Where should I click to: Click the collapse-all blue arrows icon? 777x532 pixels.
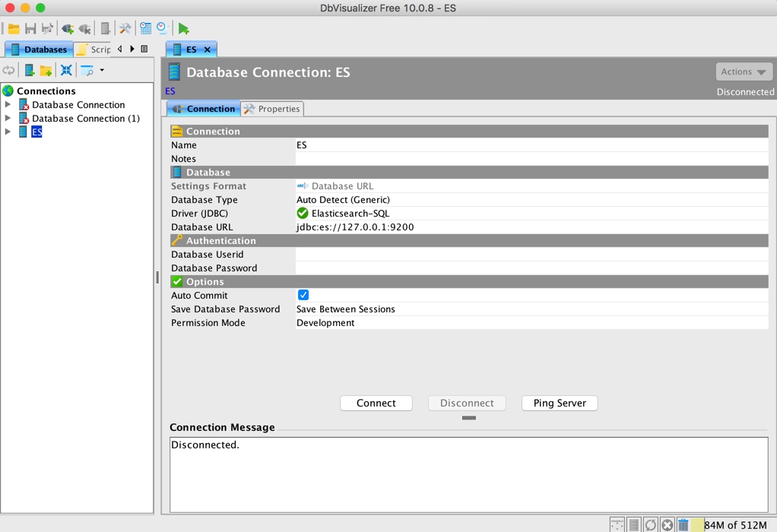pos(66,71)
